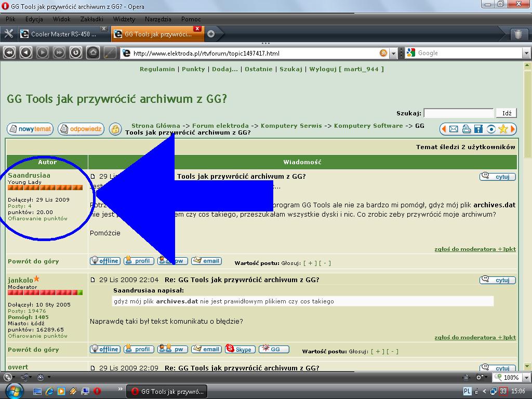Expand the Google search engine dropdown

(x=526, y=53)
